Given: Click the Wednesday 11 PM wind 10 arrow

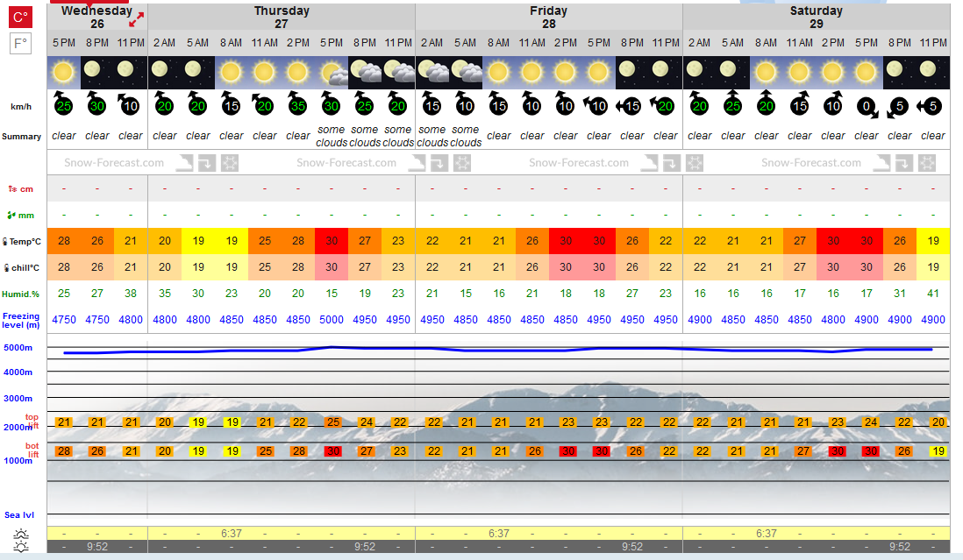Looking at the screenshot, I should 129,104.
